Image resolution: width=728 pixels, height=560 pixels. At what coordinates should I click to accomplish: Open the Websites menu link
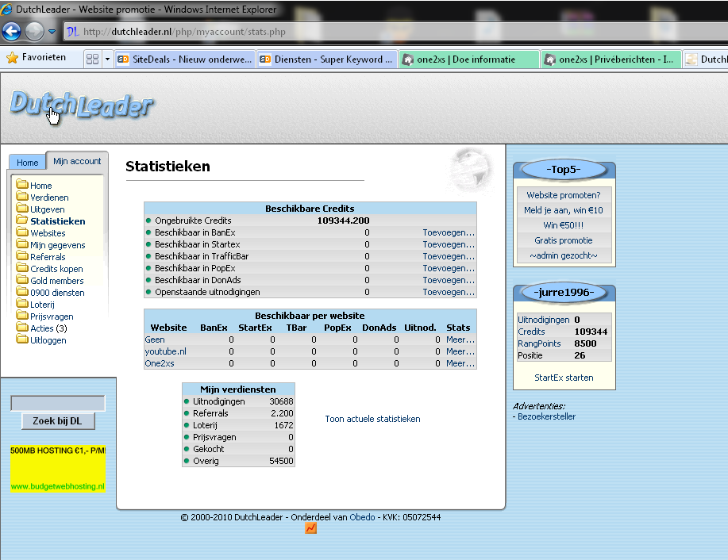(48, 233)
